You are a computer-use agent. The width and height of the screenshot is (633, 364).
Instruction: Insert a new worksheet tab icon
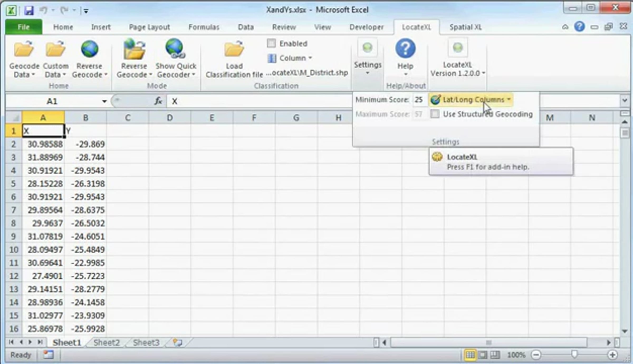[177, 342]
